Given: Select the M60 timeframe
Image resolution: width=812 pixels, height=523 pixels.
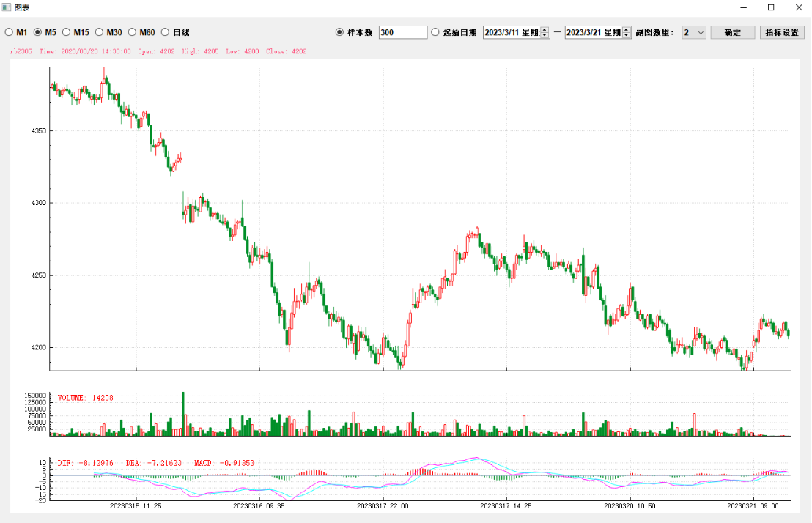Looking at the screenshot, I should pyautogui.click(x=133, y=32).
